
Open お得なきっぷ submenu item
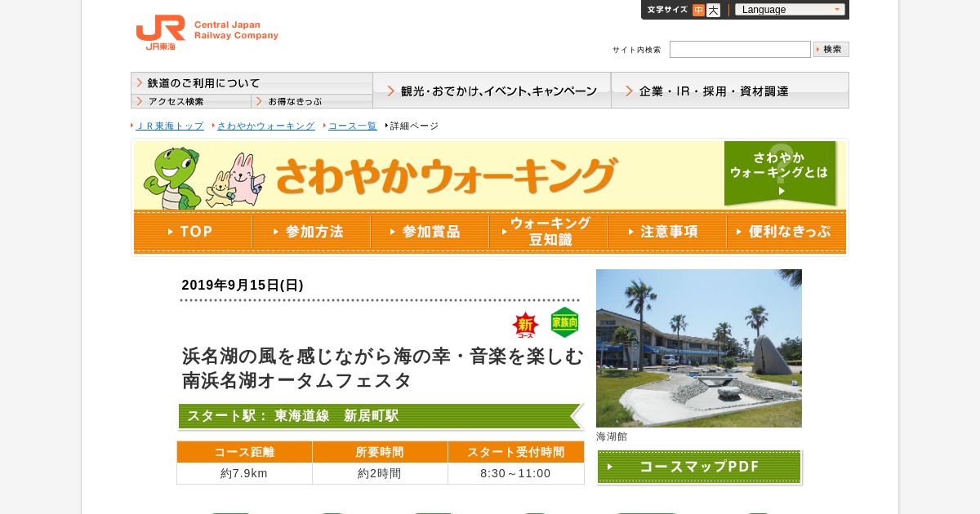tap(312, 101)
